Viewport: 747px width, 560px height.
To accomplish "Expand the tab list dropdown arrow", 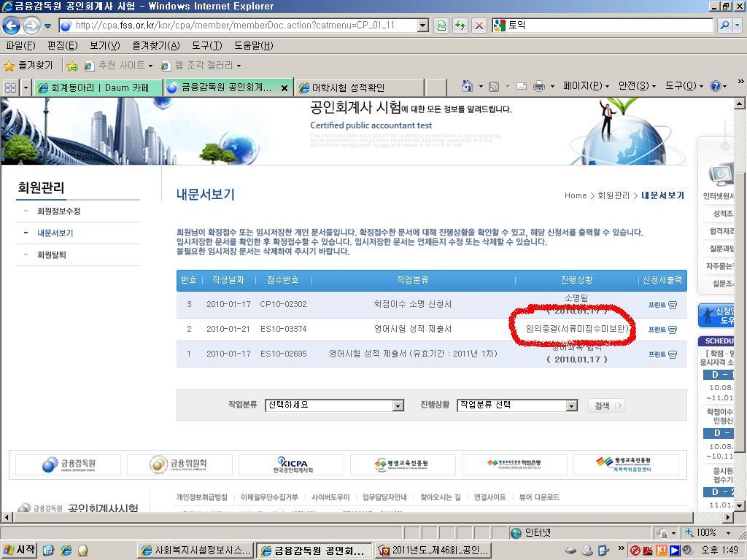I will pos(26,87).
